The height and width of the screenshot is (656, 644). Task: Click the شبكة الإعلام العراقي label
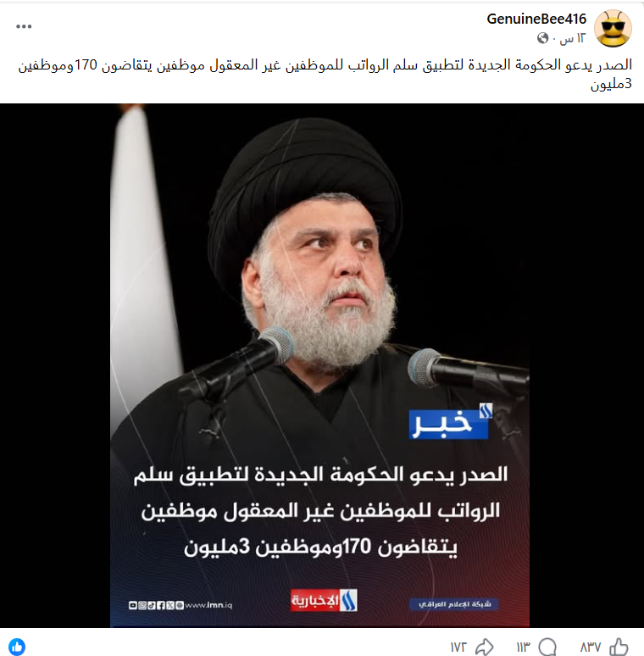pyautogui.click(x=454, y=604)
